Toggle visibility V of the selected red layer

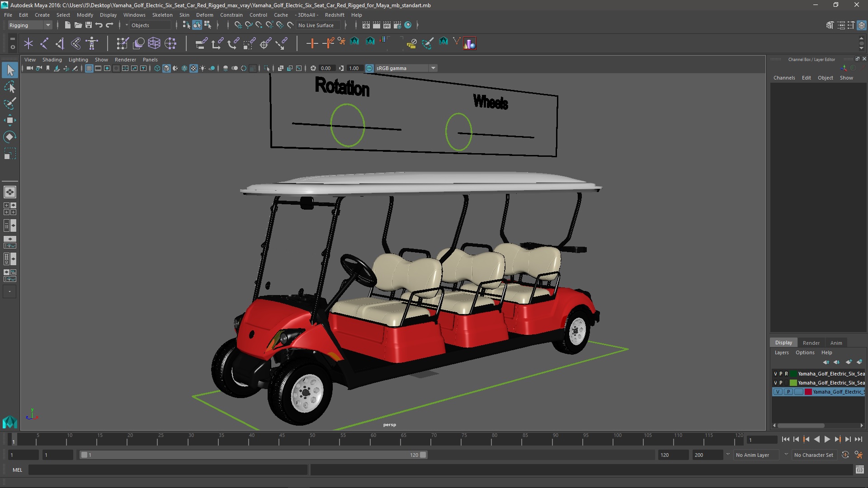[778, 392]
